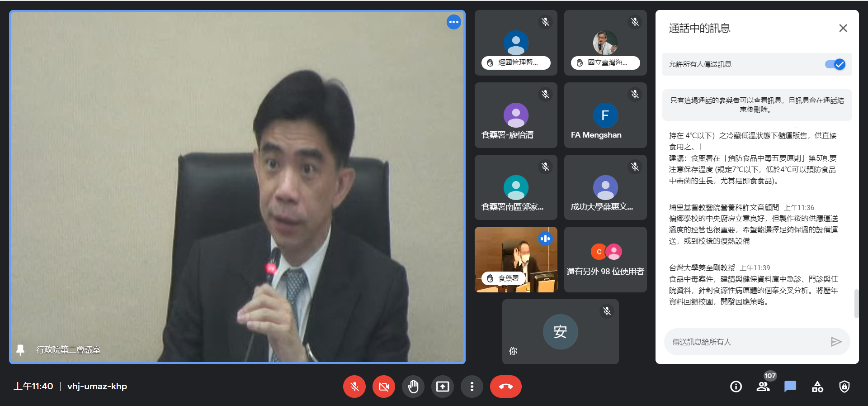The height and width of the screenshot is (406, 868).
Task: Unpin the 行政院第二會議室 video
Action: (x=20, y=350)
